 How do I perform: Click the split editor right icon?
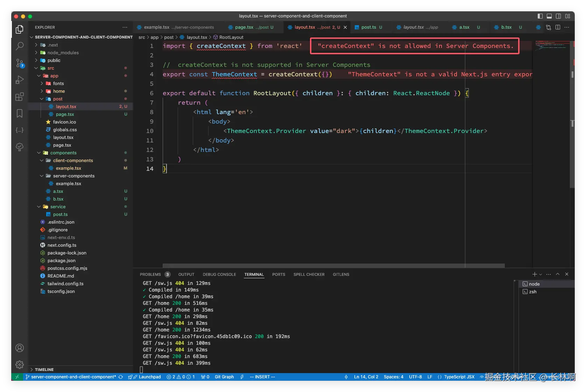pyautogui.click(x=558, y=27)
